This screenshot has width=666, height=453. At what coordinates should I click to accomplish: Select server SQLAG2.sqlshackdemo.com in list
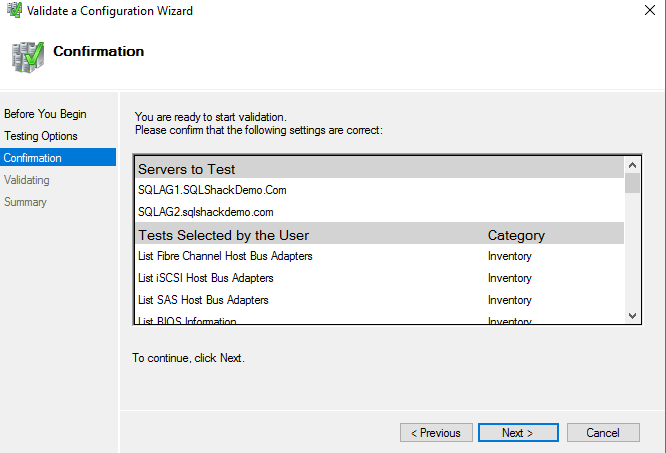point(206,212)
